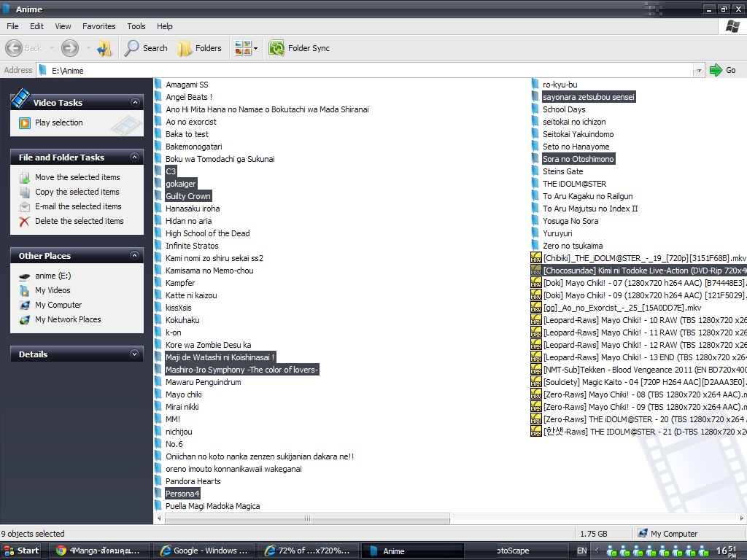Screen dimensions: 747x560
Task: Open the Views dropdown arrow
Action: 256,48
